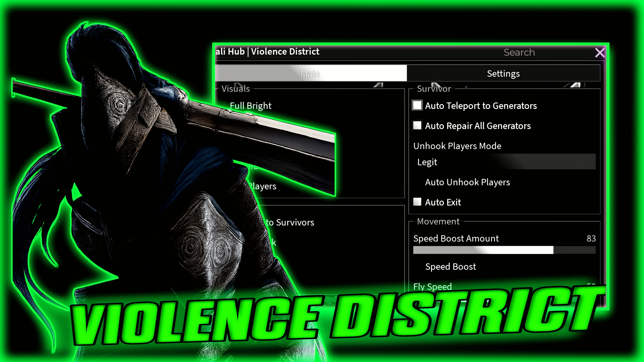Enable the Full Bright visual option
Viewport: 644px width, 362px height.
(251, 106)
